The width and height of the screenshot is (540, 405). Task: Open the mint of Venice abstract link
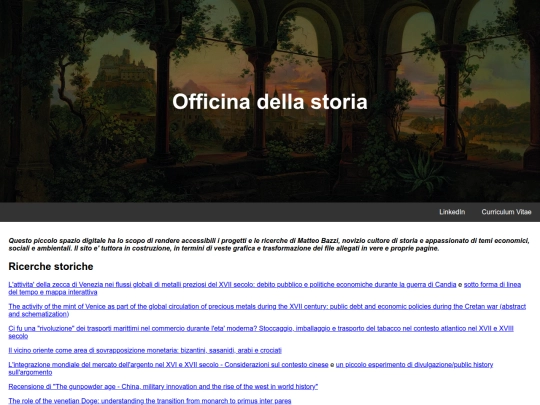[267, 310]
